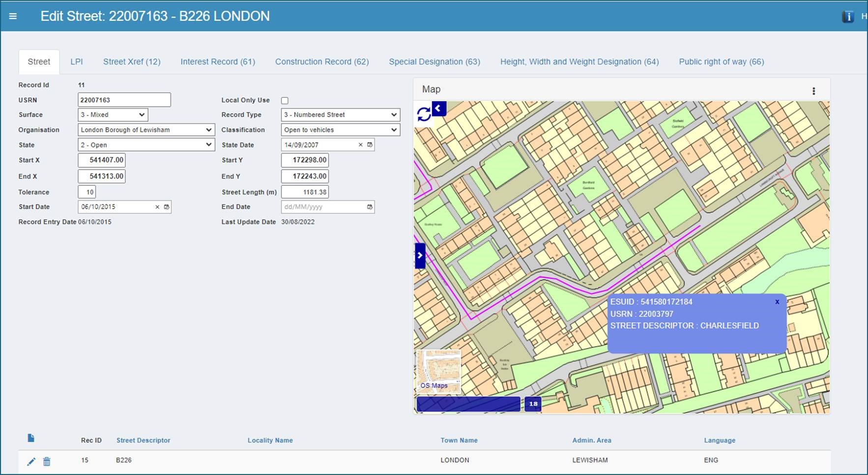This screenshot has width=868, height=475.
Task: Open Construction Record (62) tab
Action: coord(322,62)
